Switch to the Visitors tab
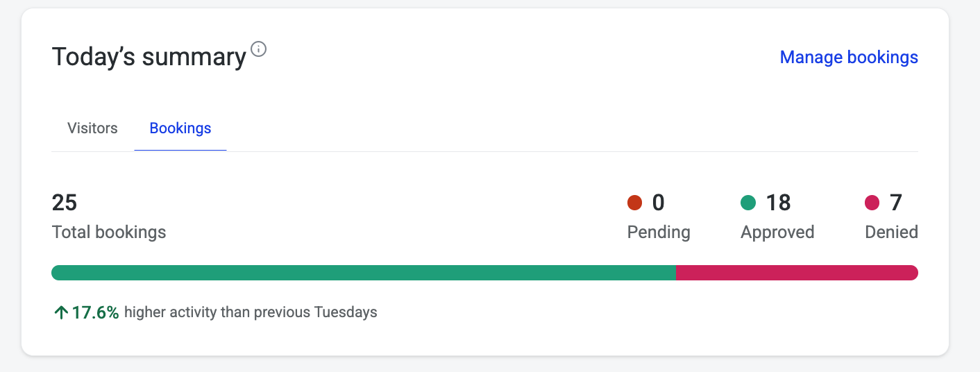Viewport: 980px width, 372px height. coord(92,128)
